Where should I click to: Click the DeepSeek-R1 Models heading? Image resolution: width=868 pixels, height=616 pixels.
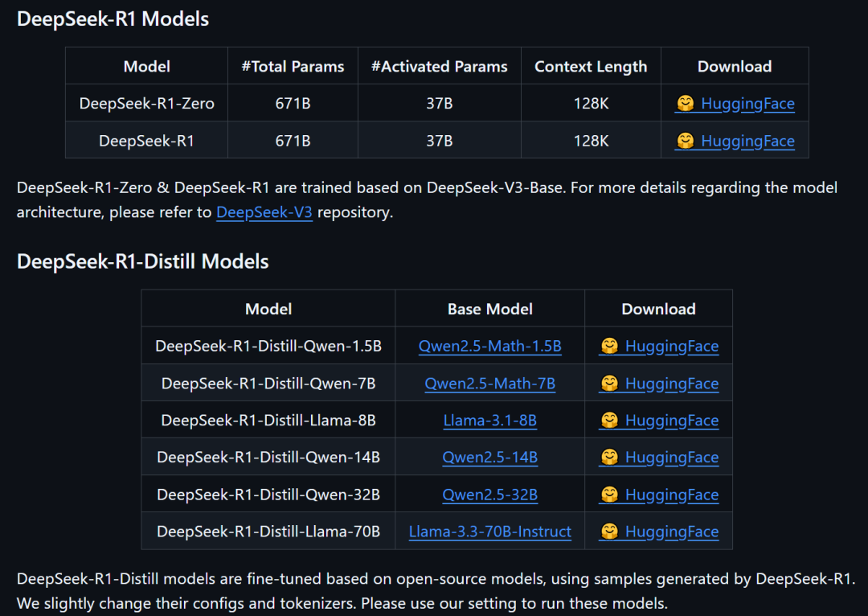coord(113,18)
